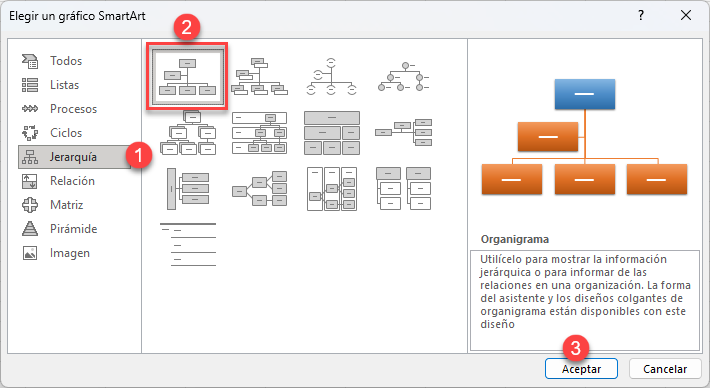Click the Organigrama preview image
710x388 pixels.
(585, 137)
